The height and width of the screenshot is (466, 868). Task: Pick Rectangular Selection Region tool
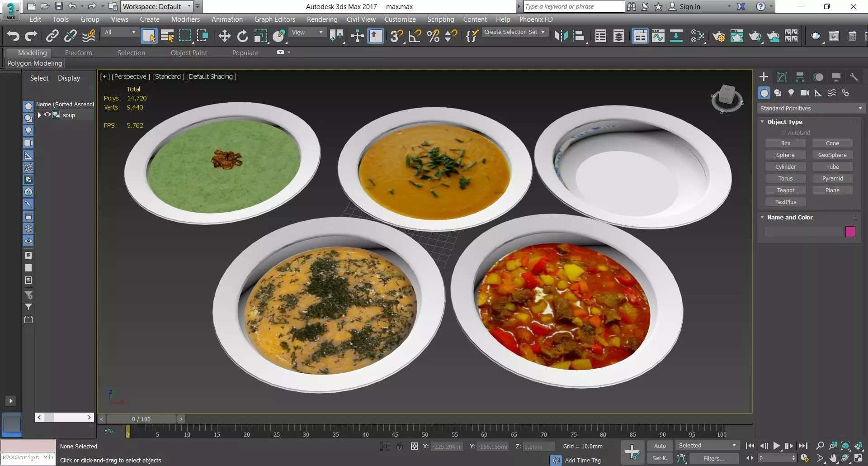point(185,36)
